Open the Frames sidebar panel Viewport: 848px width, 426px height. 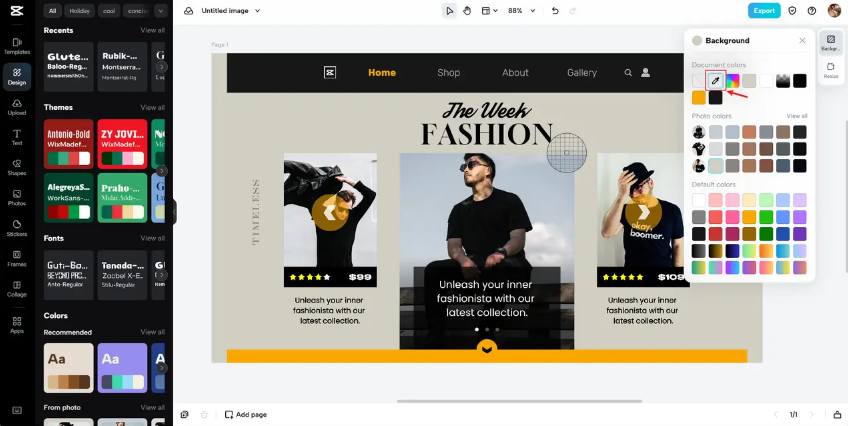click(x=17, y=258)
